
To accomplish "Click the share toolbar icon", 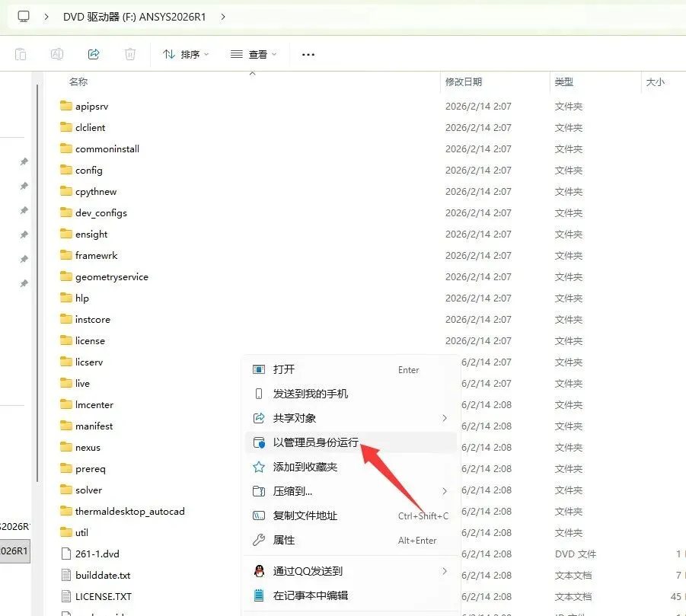I will pos(94,54).
